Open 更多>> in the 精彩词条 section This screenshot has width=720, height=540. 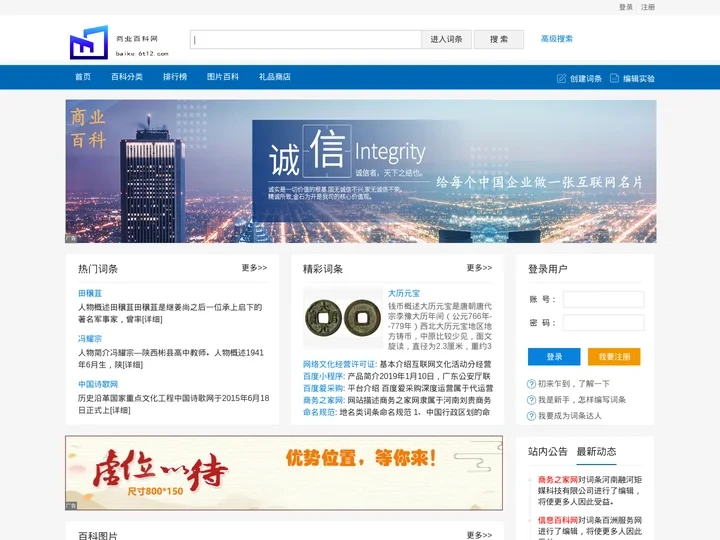click(x=479, y=268)
